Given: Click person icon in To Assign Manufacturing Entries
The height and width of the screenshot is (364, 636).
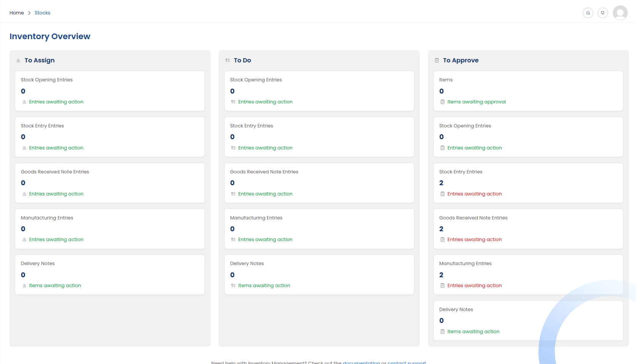Looking at the screenshot, I should (x=24, y=240).
